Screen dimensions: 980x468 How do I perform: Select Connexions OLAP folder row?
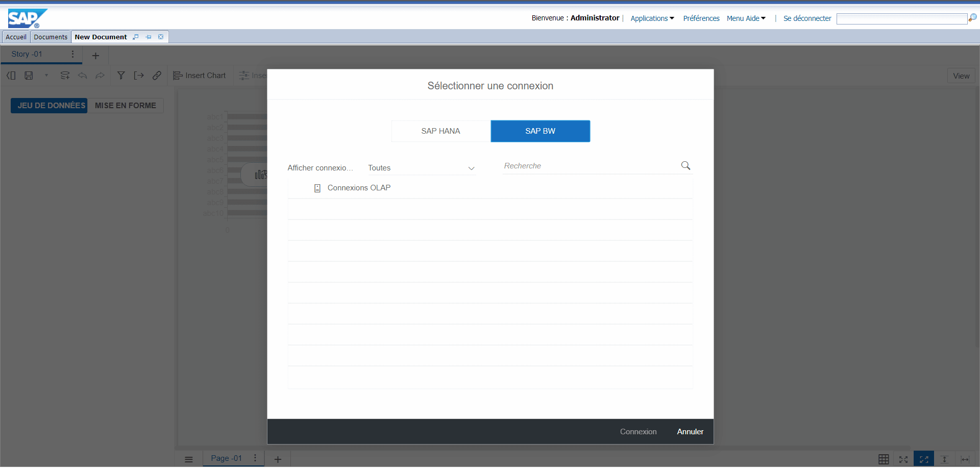tap(490, 188)
